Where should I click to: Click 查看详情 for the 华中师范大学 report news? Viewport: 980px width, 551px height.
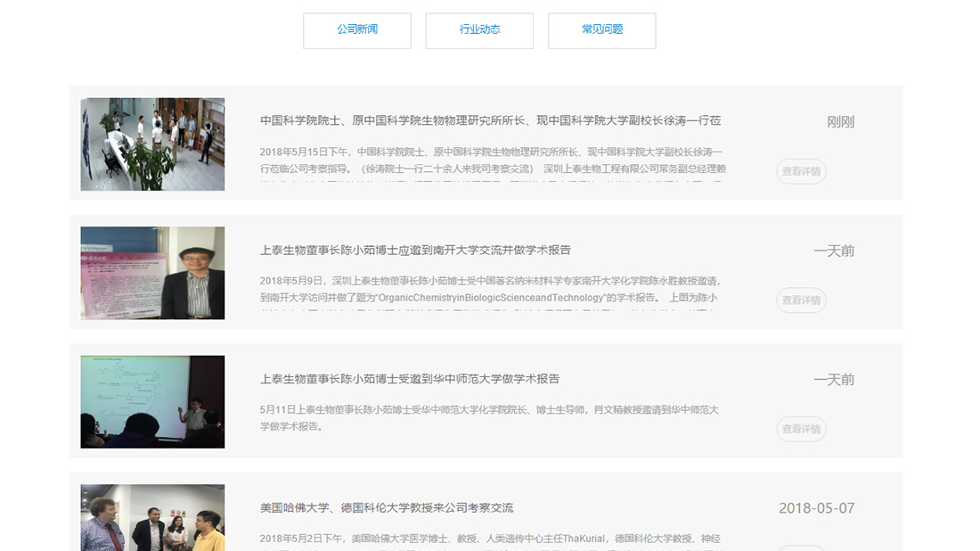coord(800,429)
